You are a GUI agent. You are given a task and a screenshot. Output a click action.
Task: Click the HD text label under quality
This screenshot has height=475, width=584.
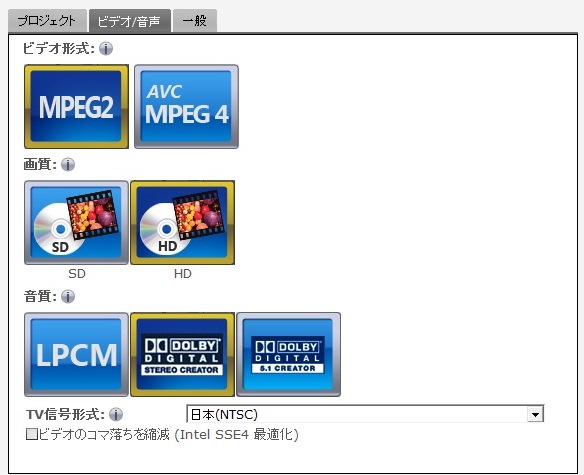[x=182, y=273]
